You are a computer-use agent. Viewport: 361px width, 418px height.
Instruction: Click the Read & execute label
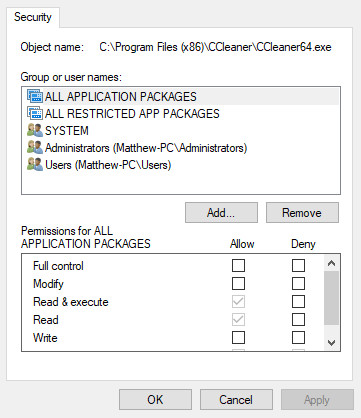pyautogui.click(x=71, y=302)
